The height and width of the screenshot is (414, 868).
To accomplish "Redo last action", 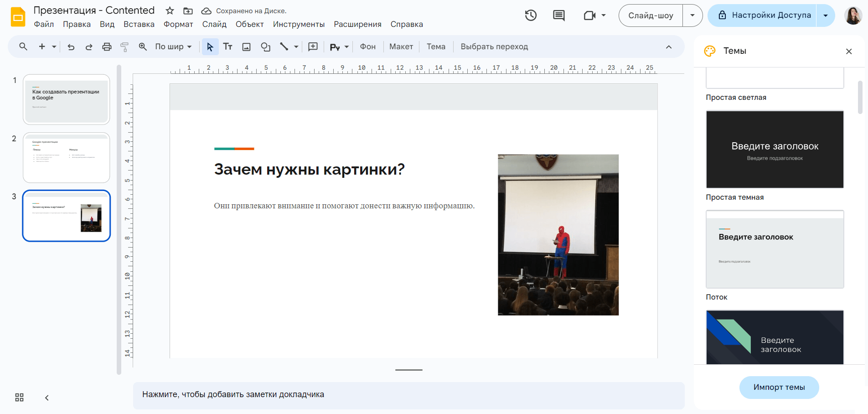I will point(89,47).
